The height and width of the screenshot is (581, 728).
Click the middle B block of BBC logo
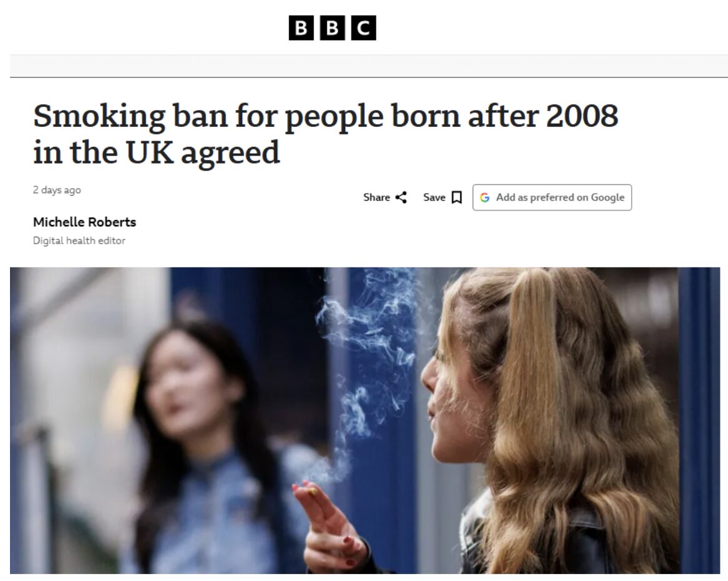coord(332,28)
